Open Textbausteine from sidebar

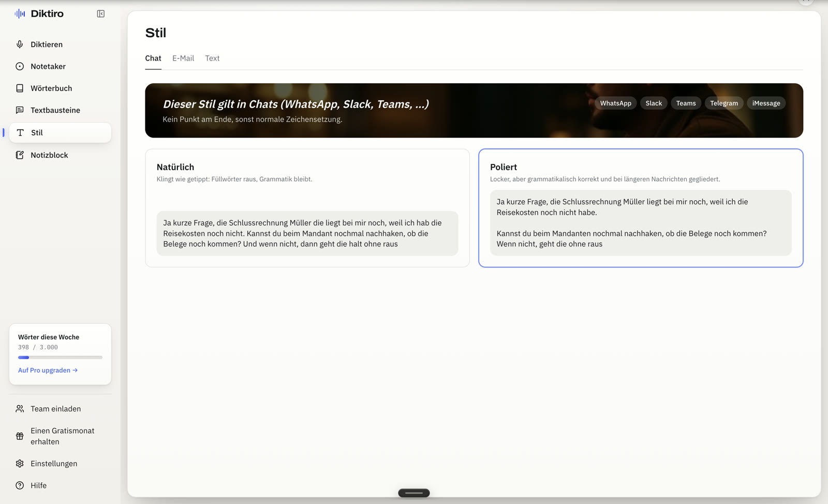pos(60,110)
